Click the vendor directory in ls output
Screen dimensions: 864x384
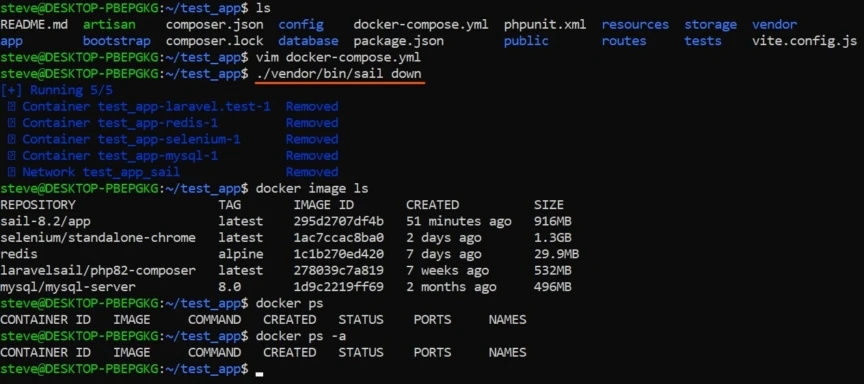pos(774,25)
